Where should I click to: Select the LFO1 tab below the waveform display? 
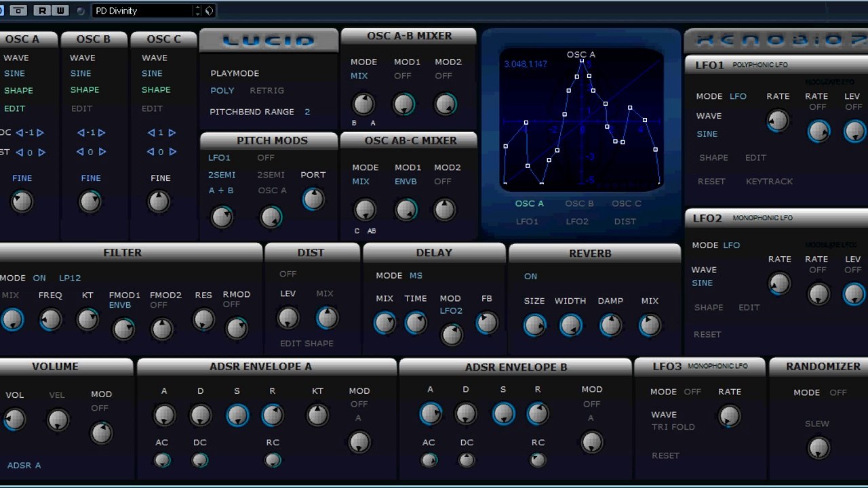click(x=527, y=221)
